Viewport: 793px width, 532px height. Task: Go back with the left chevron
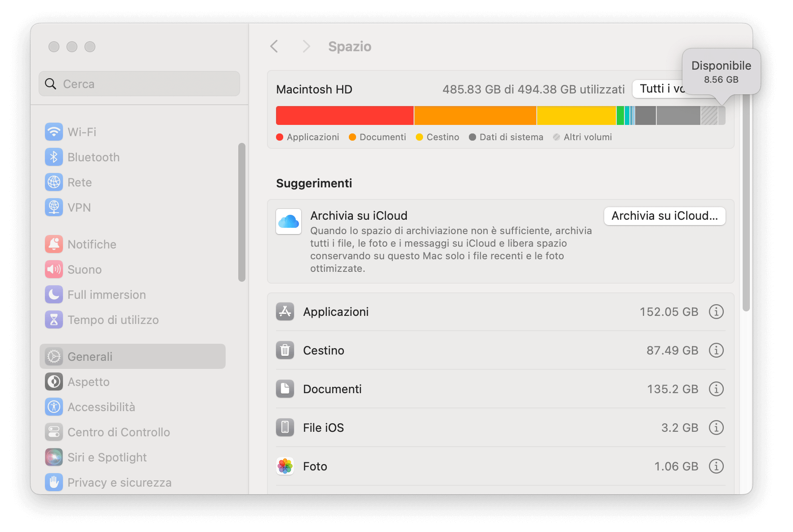[274, 46]
